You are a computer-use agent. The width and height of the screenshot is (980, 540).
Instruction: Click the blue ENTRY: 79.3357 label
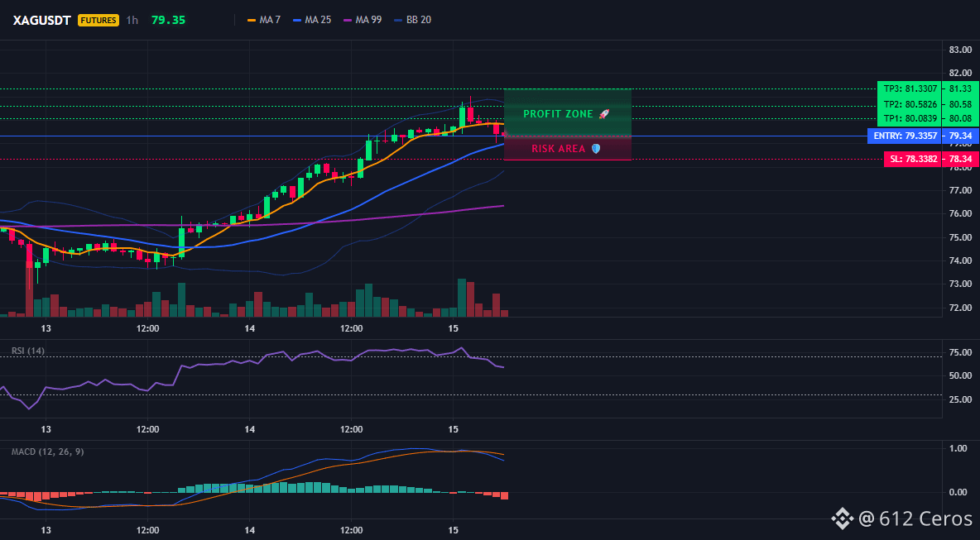[905, 136]
